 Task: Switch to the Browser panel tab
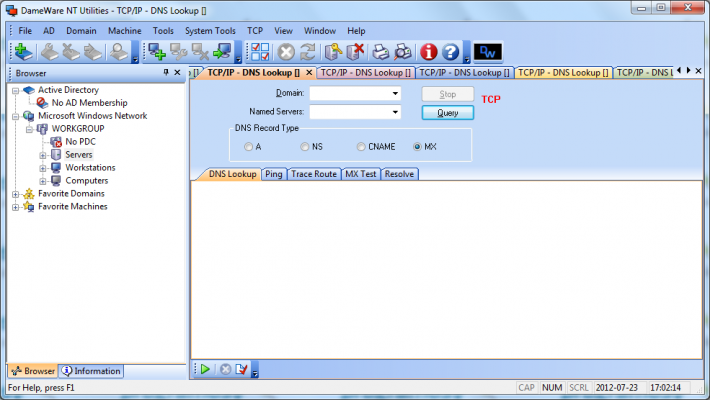click(x=33, y=371)
